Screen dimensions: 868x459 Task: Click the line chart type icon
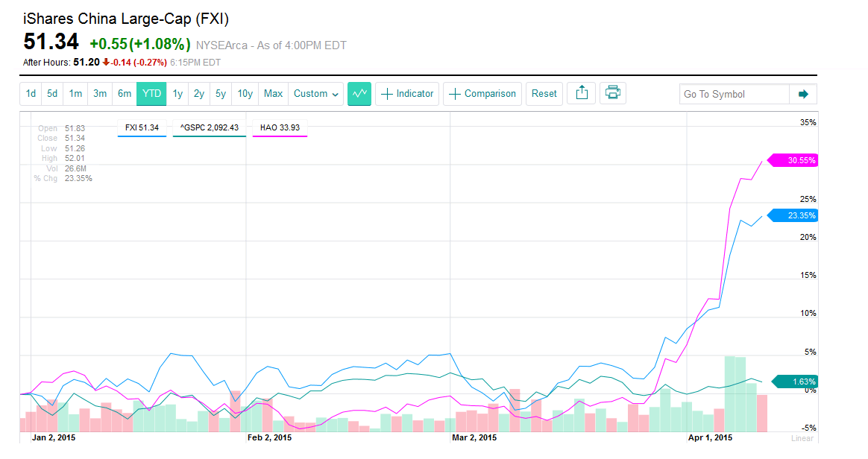pyautogui.click(x=359, y=94)
